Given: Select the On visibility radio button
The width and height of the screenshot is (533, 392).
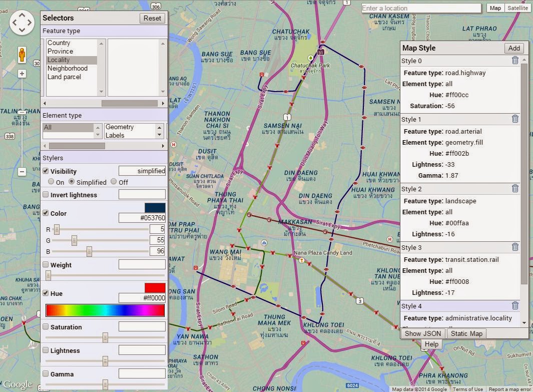Looking at the screenshot, I should pos(51,182).
